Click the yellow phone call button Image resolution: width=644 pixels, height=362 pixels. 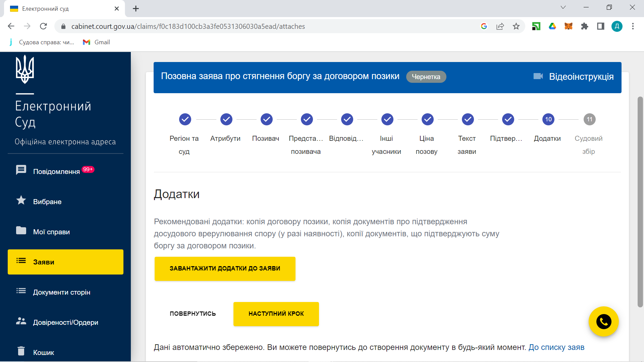(603, 322)
